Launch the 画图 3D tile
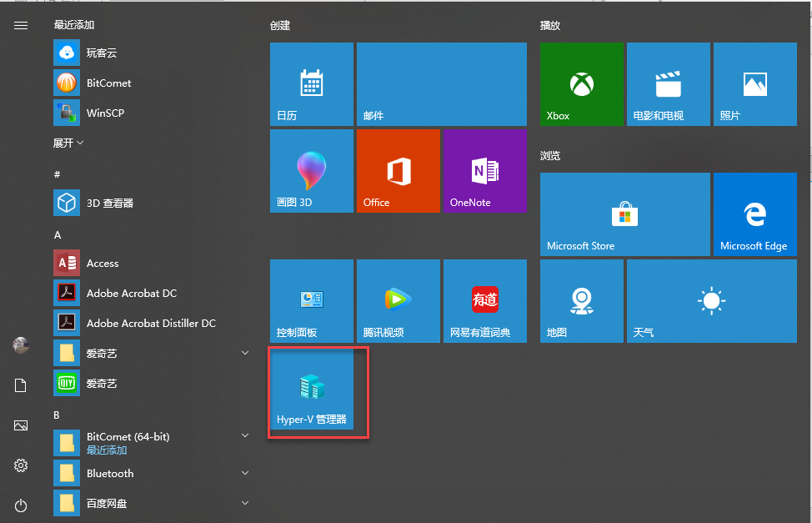812x523 pixels. coord(312,171)
